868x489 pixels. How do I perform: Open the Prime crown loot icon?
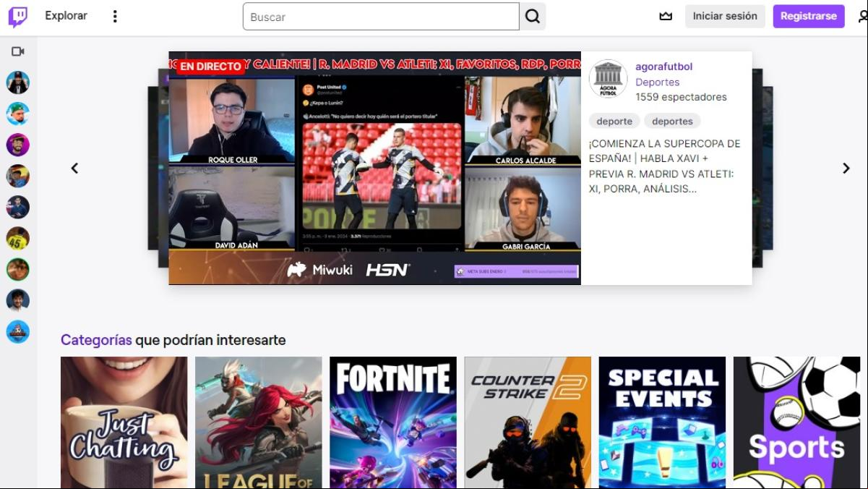(x=666, y=16)
